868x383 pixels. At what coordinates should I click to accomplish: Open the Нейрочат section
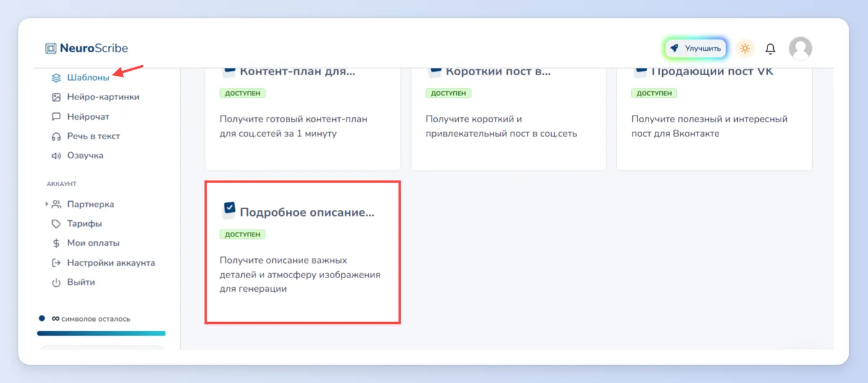(x=88, y=117)
